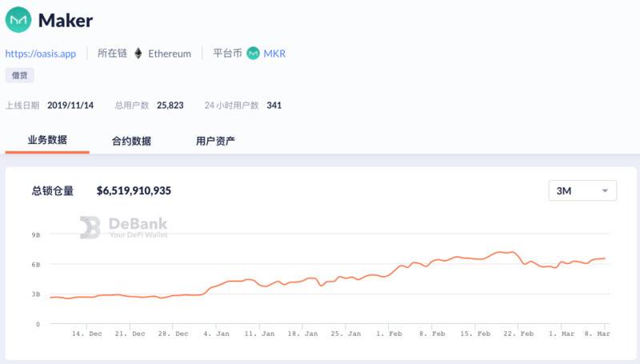Click the Ethereum chain icon
The height and width of the screenshot is (364, 640).
(x=138, y=54)
